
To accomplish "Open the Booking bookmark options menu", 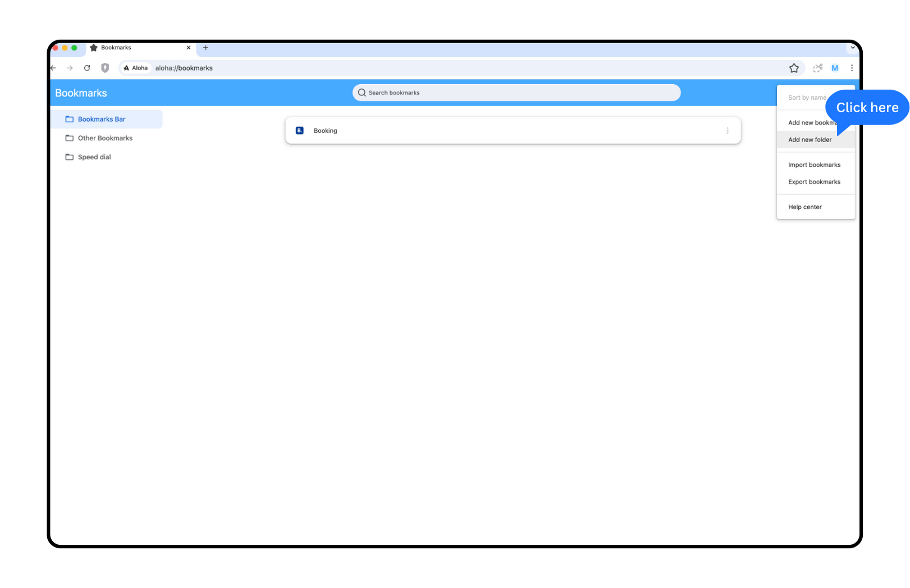I will click(728, 131).
